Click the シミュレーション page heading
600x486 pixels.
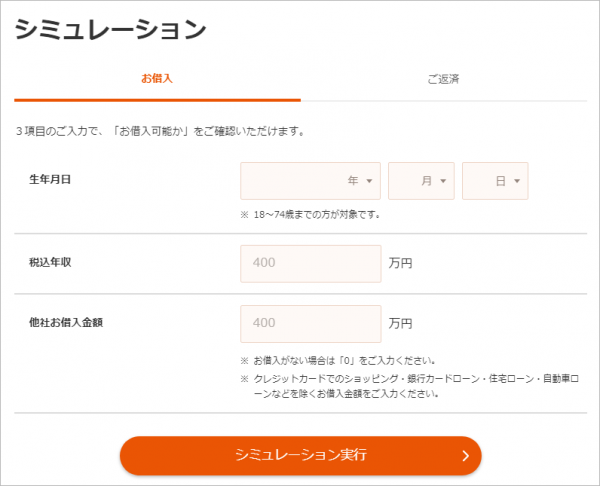click(111, 29)
